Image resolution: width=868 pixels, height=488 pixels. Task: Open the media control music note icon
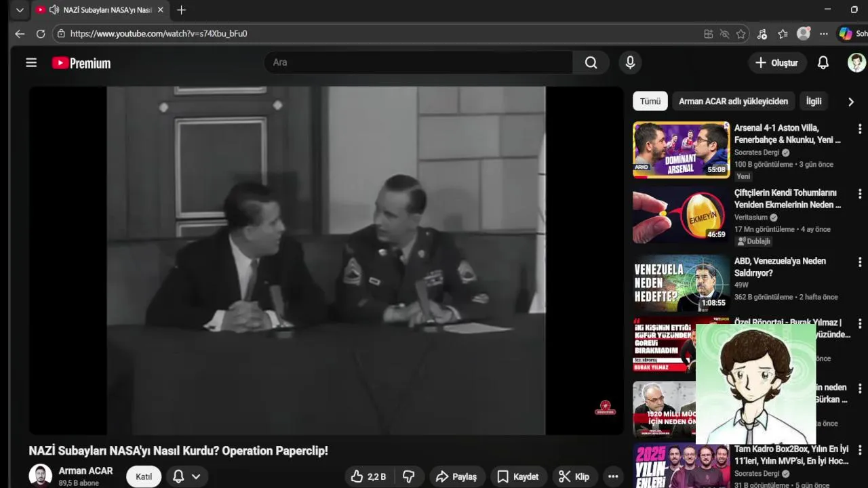coord(762,34)
